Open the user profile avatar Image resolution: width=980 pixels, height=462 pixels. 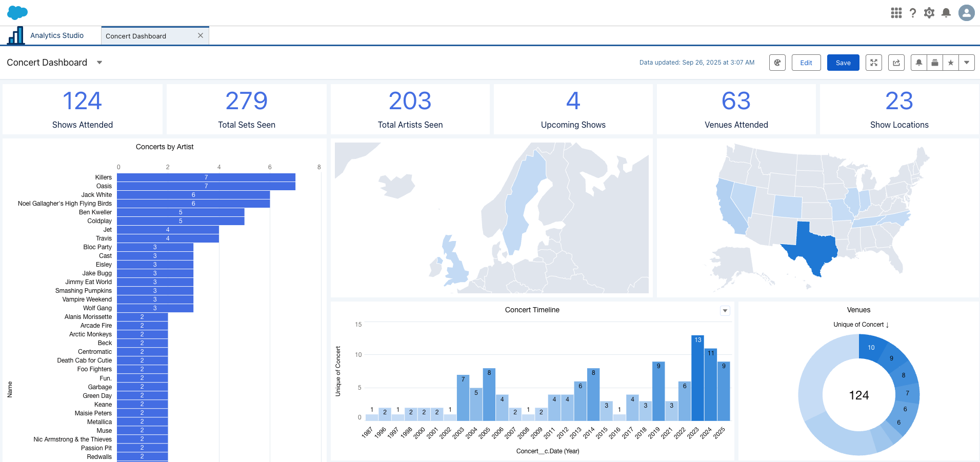(x=966, y=13)
